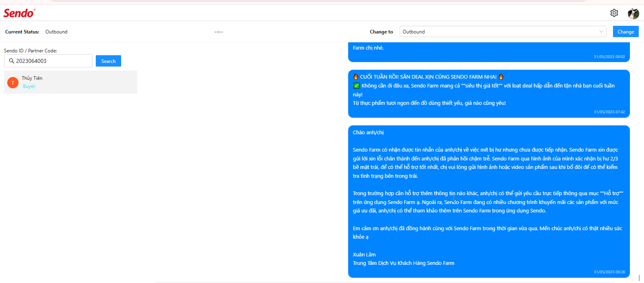644x283 pixels.
Task: Click the search magnifier icon
Action: 12,61
